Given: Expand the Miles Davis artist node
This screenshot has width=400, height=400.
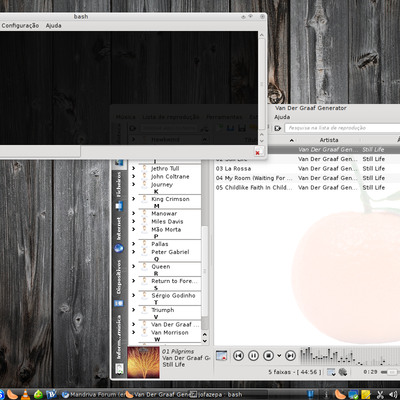Looking at the screenshot, I should 134,221.
